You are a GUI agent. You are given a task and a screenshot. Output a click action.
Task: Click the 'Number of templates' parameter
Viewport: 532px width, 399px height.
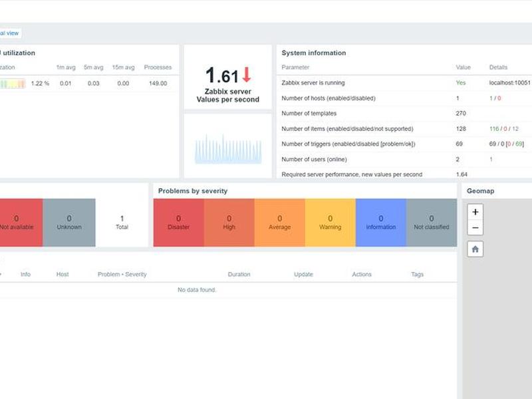[x=309, y=113]
